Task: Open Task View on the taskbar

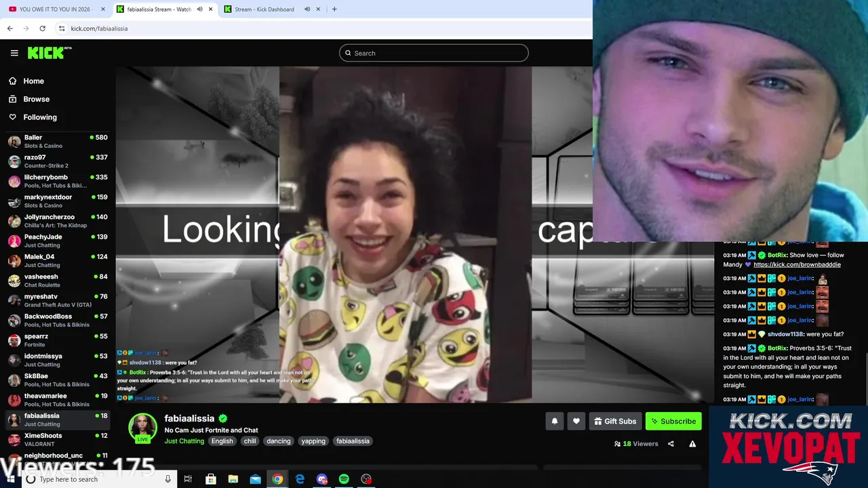Action: [188, 479]
